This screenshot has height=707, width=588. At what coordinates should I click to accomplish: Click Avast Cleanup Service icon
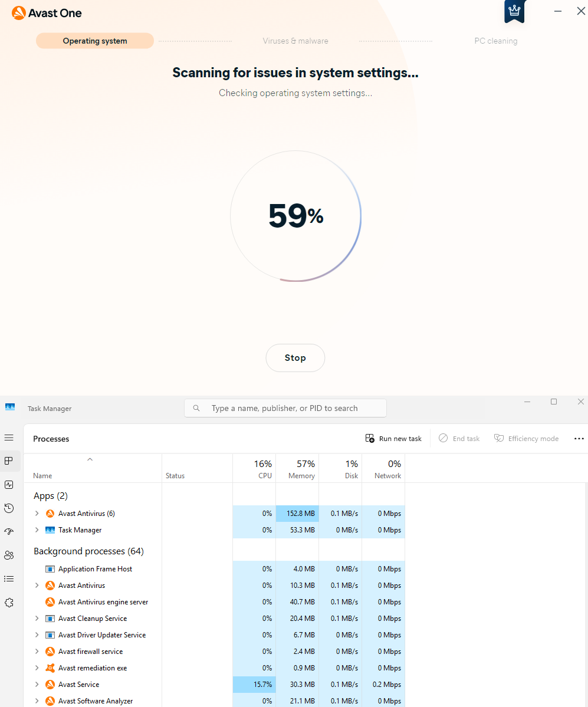click(50, 618)
